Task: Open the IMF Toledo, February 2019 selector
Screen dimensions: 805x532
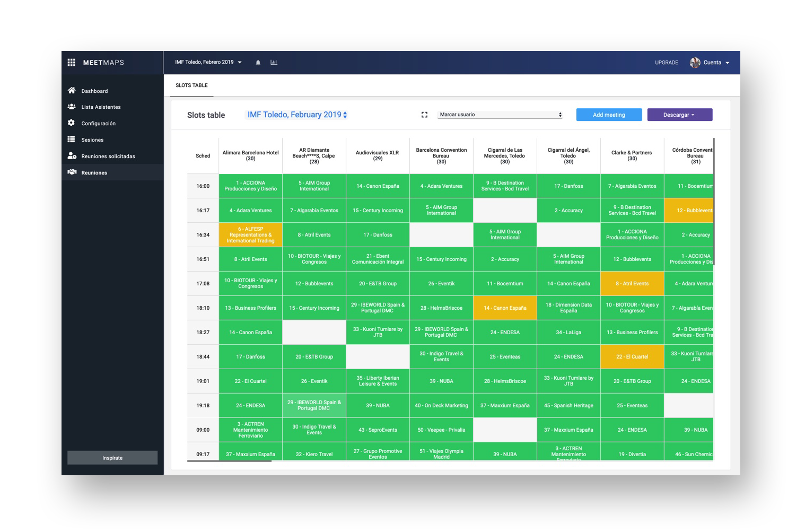Action: pyautogui.click(x=297, y=115)
